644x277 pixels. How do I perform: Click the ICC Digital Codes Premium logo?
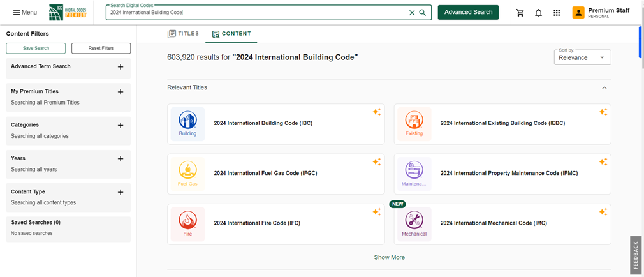68,12
